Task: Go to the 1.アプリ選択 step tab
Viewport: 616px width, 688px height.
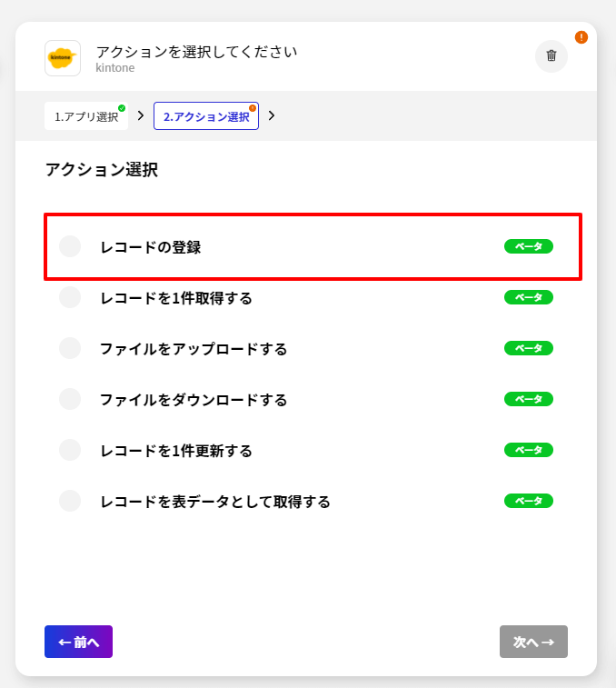Action: point(86,116)
